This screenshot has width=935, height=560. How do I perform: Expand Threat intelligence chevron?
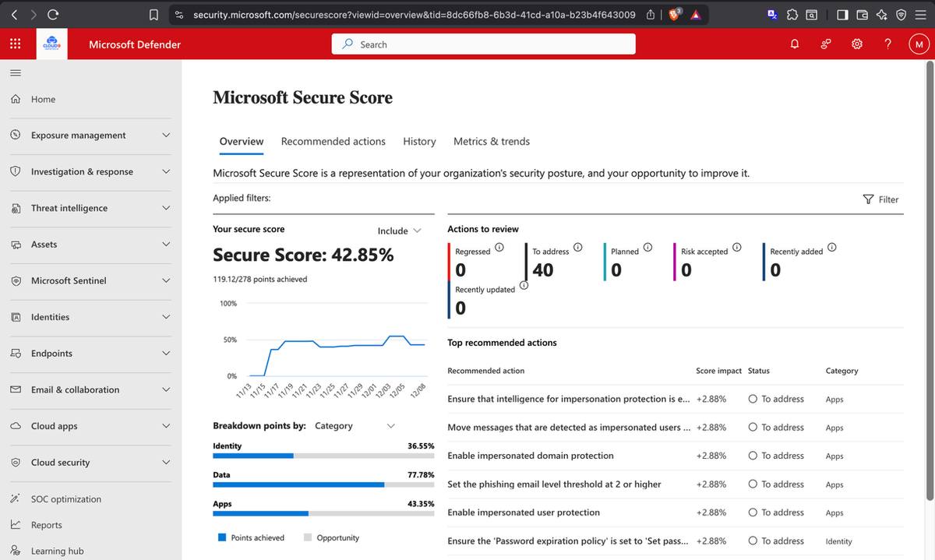(x=166, y=208)
